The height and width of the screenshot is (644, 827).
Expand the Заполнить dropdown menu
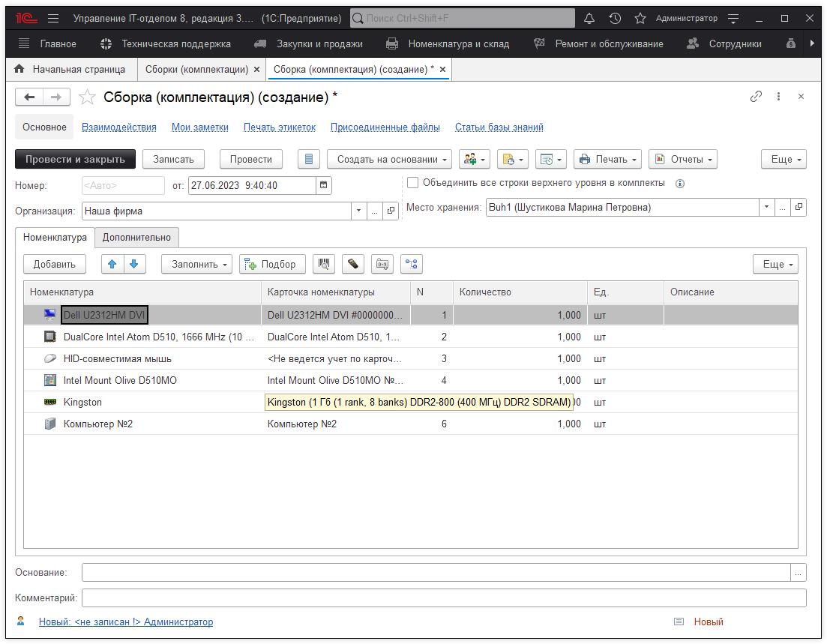click(x=196, y=264)
